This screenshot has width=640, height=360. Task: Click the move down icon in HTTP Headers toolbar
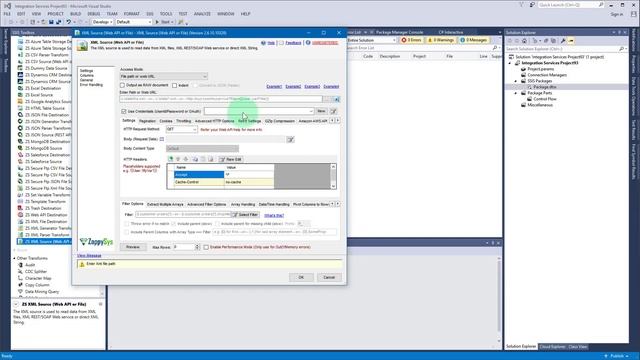[x=186, y=159]
